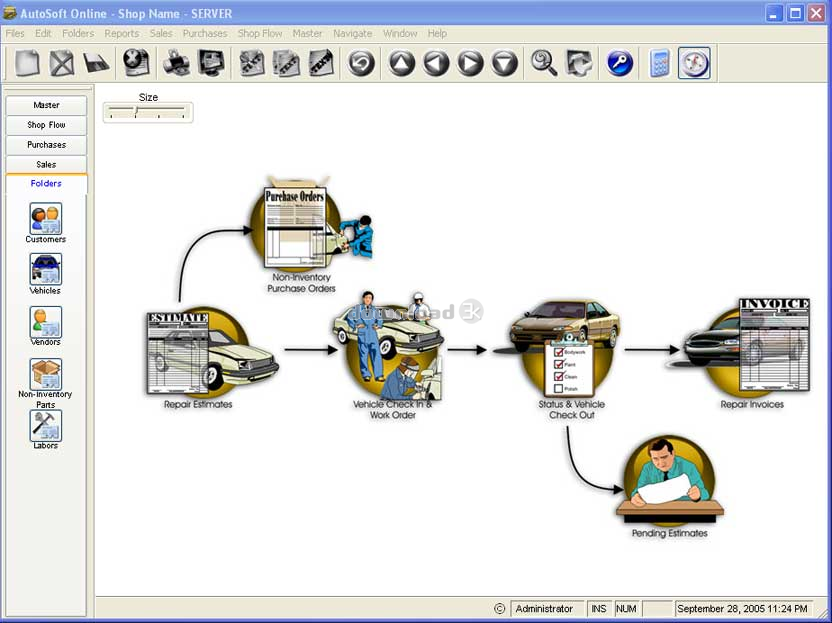Click the magnifying glass Search icon
This screenshot has height=623, width=832.
click(x=544, y=63)
